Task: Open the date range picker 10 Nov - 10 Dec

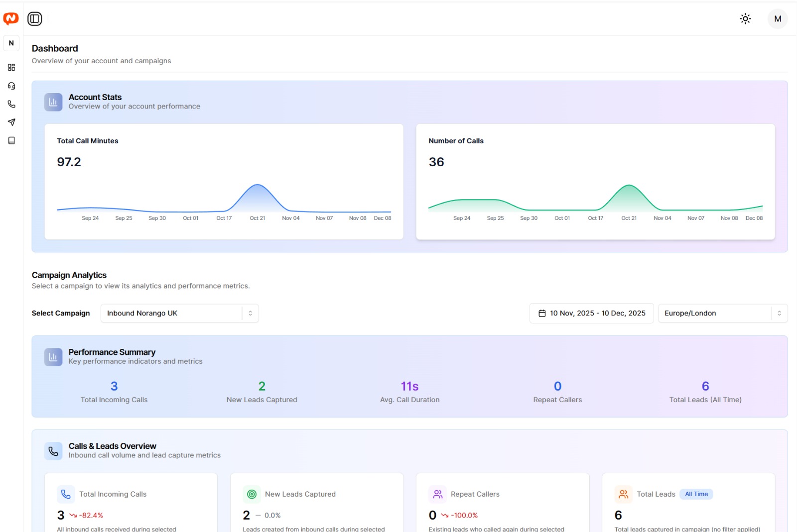Action: point(591,313)
